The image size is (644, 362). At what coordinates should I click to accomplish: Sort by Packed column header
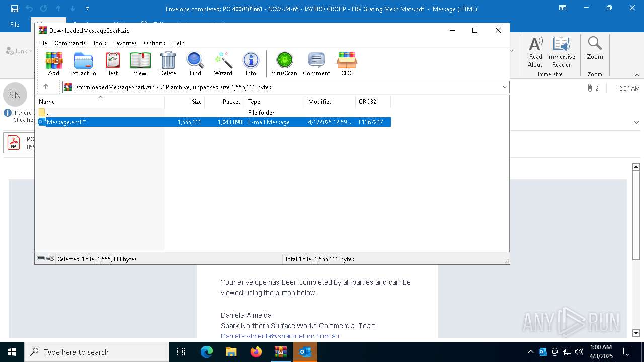coord(225,101)
